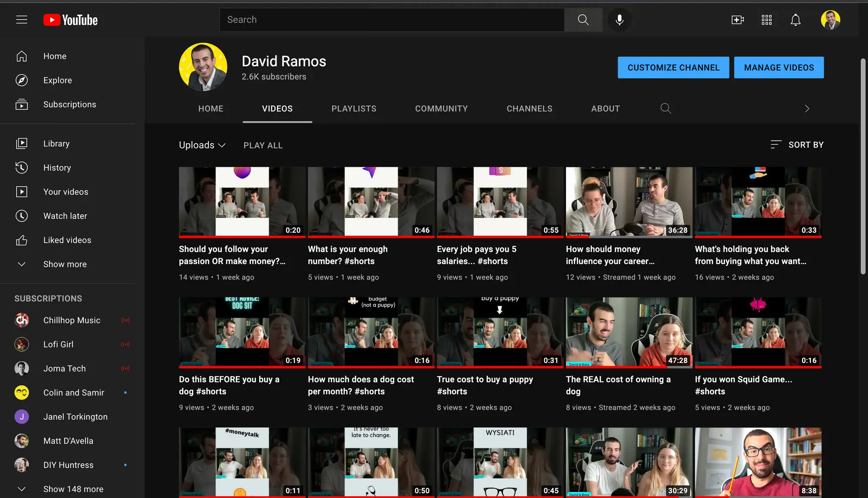Open 0:55 'Every job pays' thumbnail

500,202
